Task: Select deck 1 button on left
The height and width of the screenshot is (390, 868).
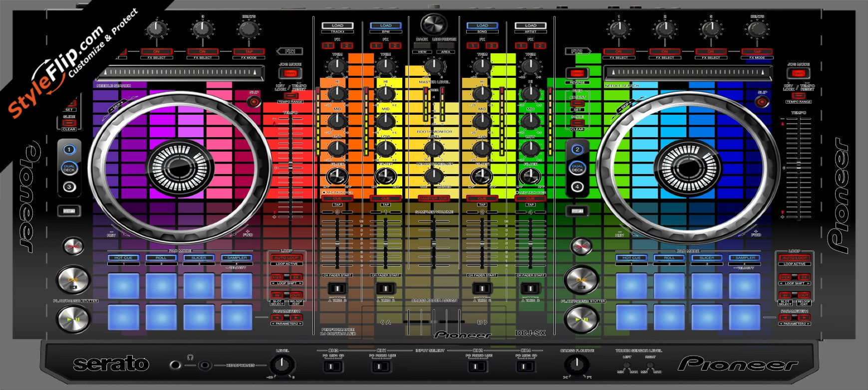Action: pos(69,149)
